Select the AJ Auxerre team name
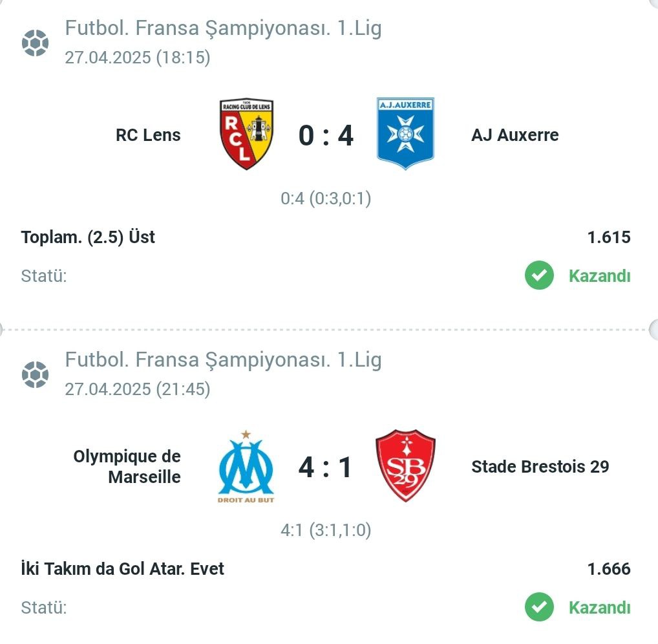The width and height of the screenshot is (658, 644). tap(515, 135)
